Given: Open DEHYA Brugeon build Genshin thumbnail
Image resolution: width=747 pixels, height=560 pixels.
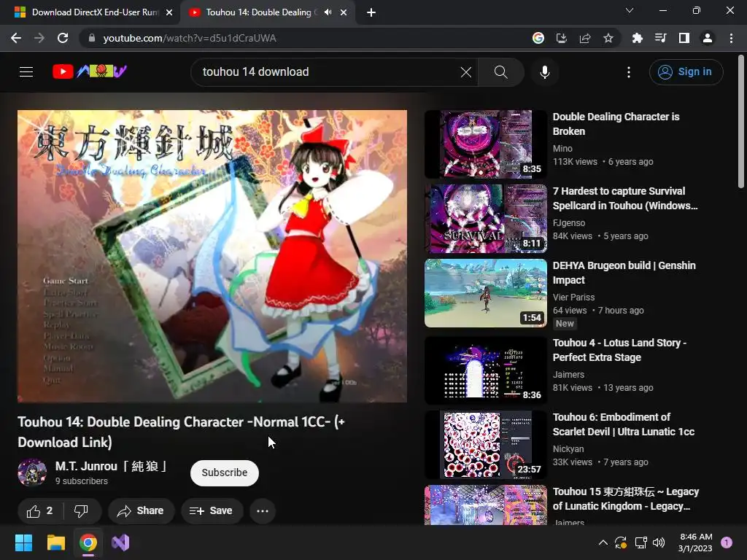Looking at the screenshot, I should [485, 293].
